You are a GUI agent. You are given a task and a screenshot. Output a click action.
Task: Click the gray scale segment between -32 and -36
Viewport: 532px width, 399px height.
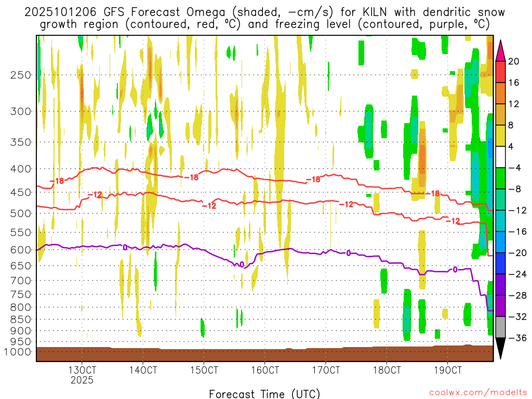click(500, 327)
